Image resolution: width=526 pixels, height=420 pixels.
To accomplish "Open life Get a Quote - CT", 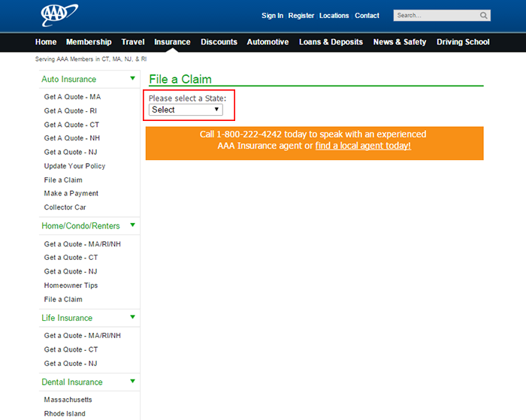I will point(71,349).
